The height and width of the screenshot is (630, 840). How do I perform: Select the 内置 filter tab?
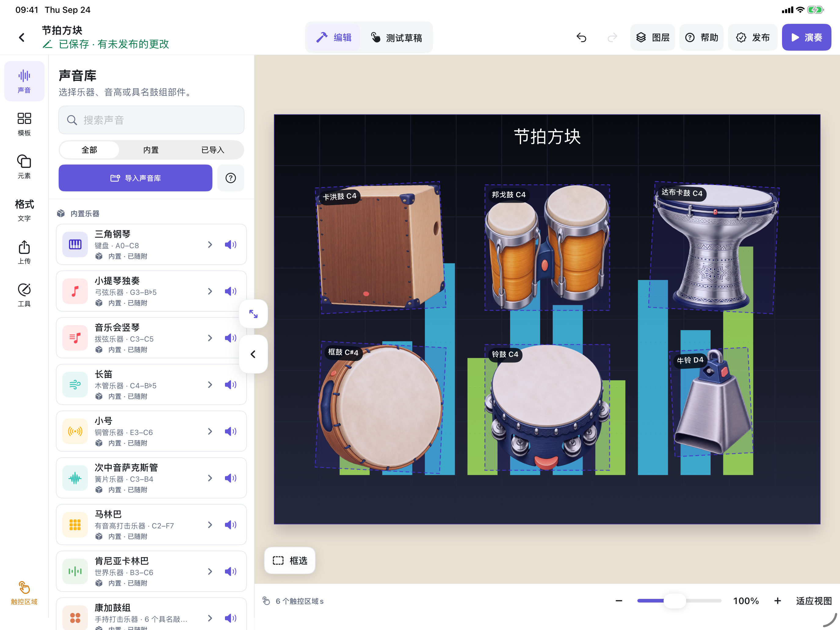151,150
